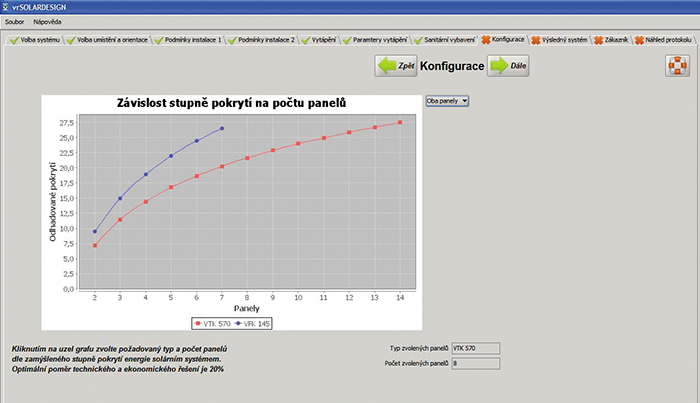Click red VTK 570 legend marker

click(198, 323)
